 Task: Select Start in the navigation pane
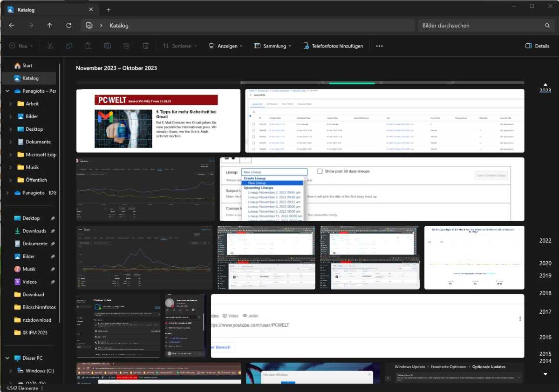pos(27,66)
